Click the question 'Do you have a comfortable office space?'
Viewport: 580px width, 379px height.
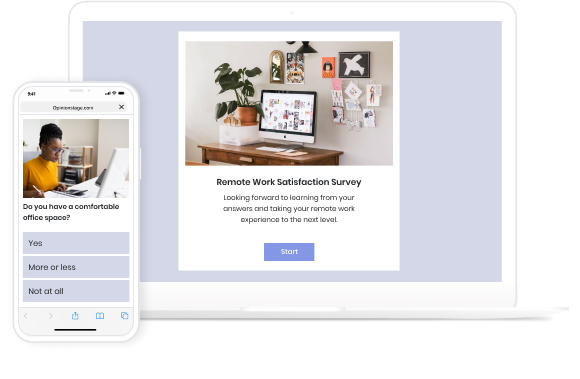point(71,212)
